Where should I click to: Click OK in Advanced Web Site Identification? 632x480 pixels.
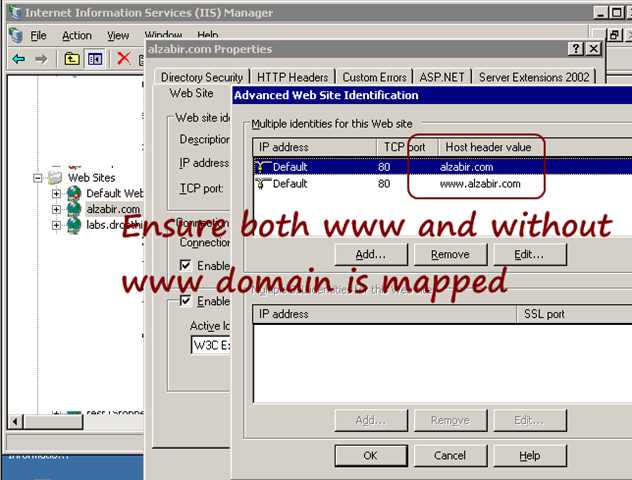click(x=371, y=455)
